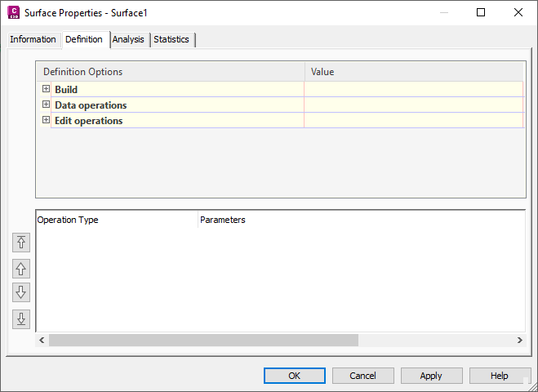The image size is (538, 392).
Task: Click the Cancel button
Action: coord(363,376)
